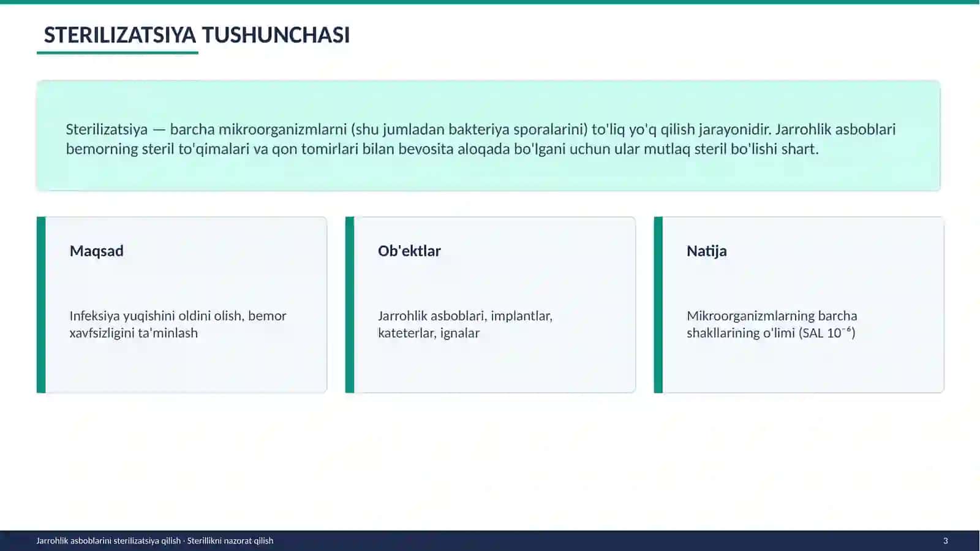Click the 'Ob'ektlar' card heading
980x551 pixels.
409,251
